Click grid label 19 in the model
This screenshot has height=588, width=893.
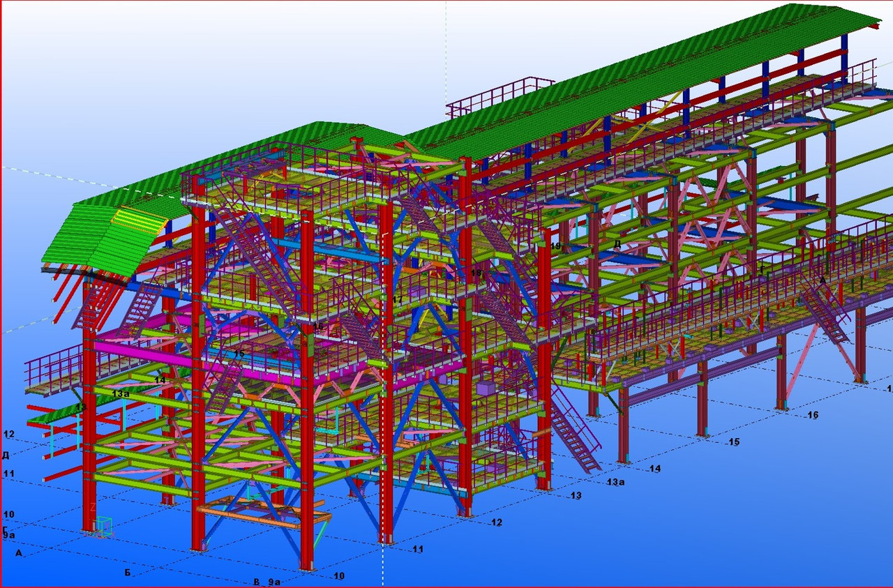coord(555,246)
